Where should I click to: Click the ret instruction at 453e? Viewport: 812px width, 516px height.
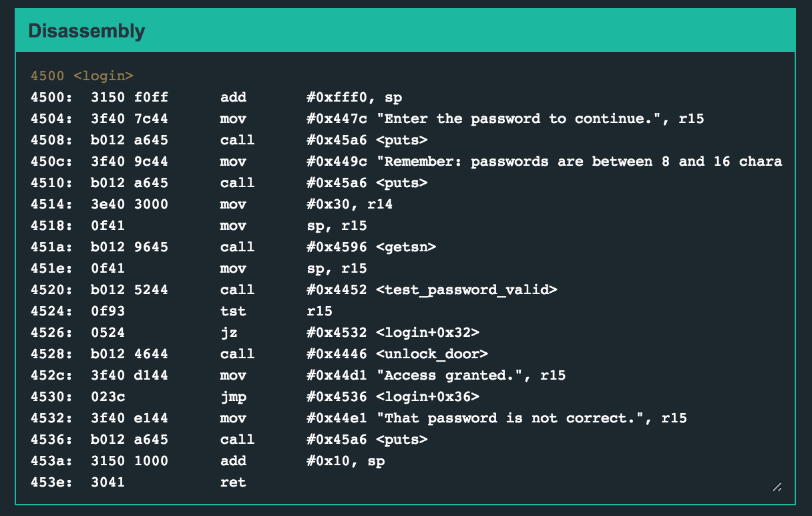[x=233, y=482]
